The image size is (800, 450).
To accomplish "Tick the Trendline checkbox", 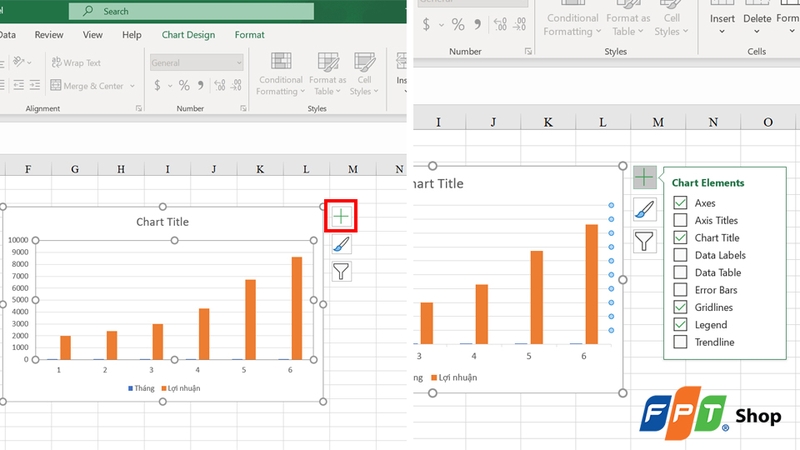I will [x=680, y=342].
